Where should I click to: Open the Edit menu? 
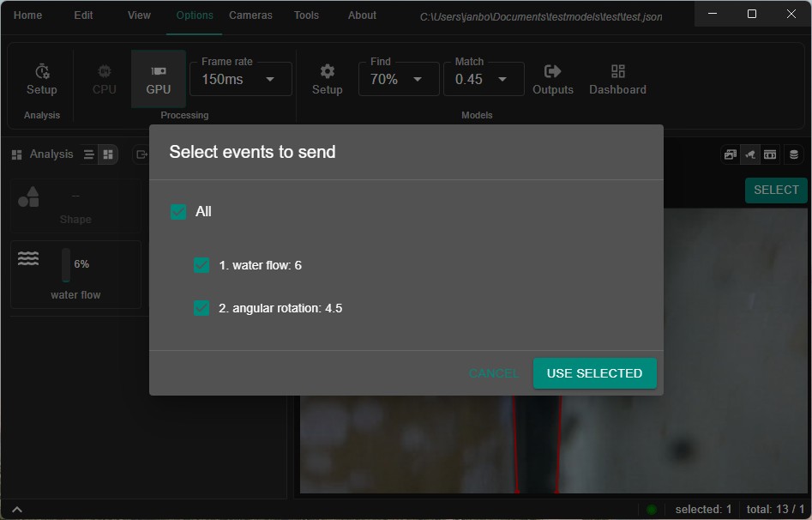[83, 15]
